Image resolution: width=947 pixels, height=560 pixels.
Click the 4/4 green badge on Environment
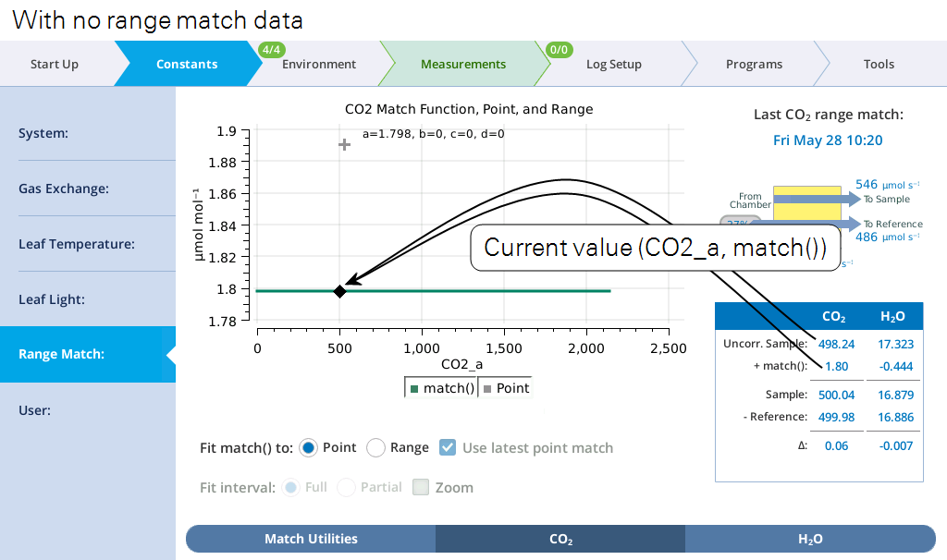272,50
